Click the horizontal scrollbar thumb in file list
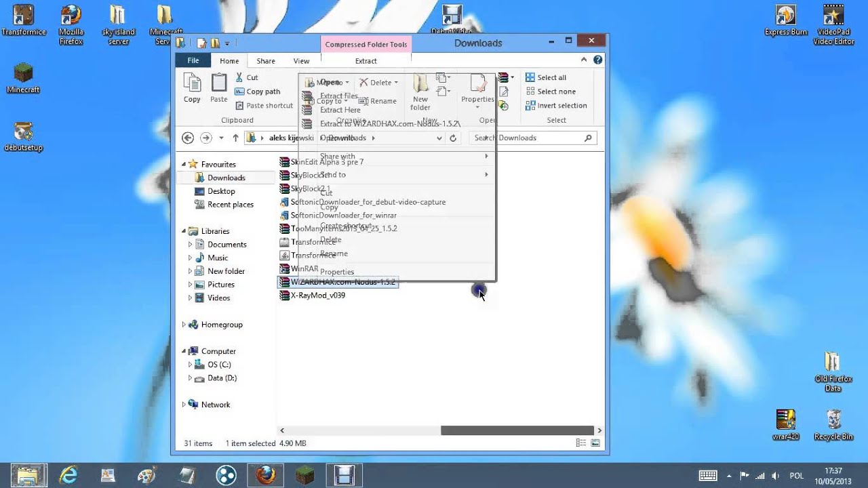The height and width of the screenshot is (488, 868). tap(517, 430)
